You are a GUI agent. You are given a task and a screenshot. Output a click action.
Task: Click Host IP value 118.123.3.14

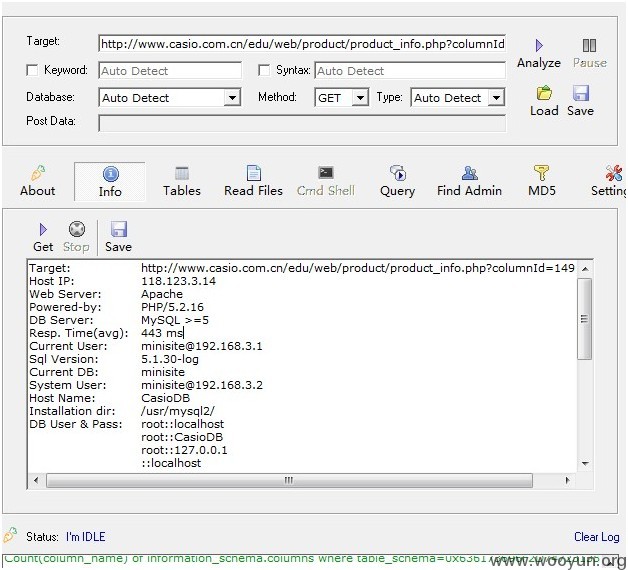[x=178, y=281]
